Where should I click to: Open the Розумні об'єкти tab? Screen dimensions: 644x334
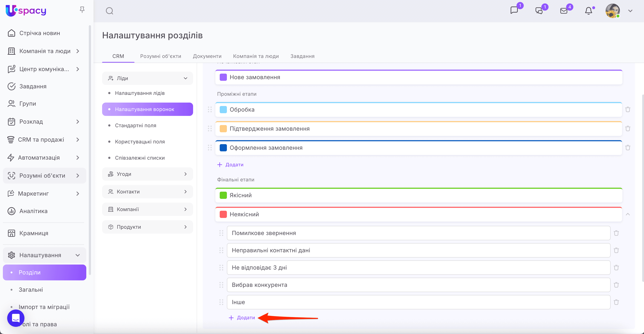(161, 56)
